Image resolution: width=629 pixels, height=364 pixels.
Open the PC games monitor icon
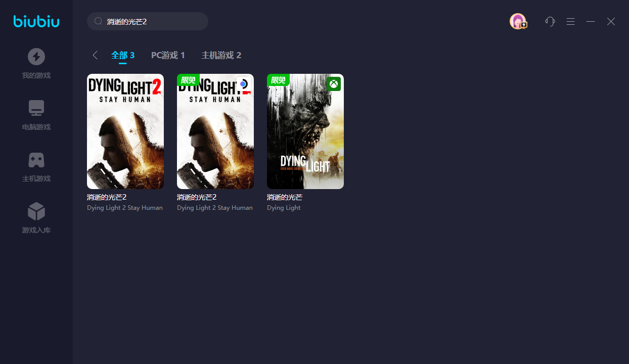pyautogui.click(x=36, y=108)
